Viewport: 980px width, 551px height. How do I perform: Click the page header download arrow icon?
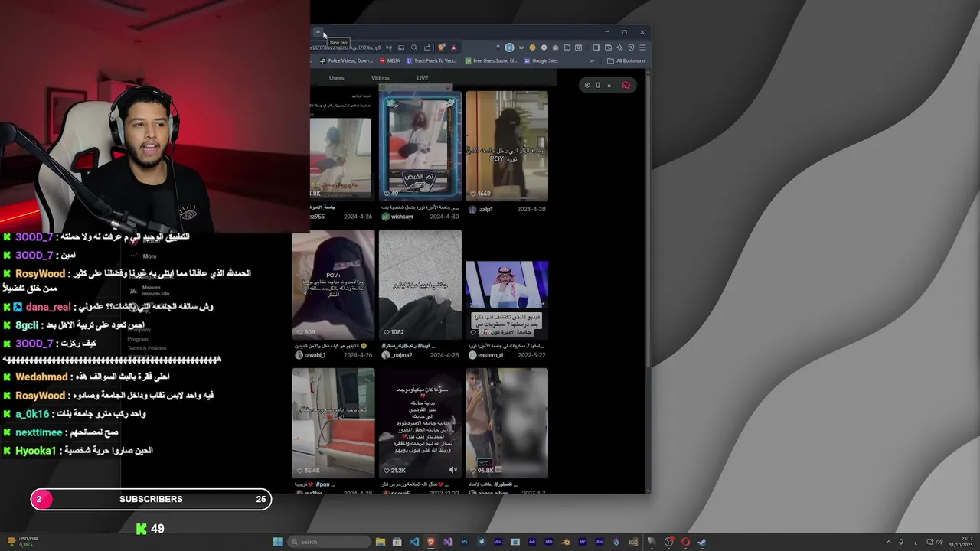tap(609, 85)
